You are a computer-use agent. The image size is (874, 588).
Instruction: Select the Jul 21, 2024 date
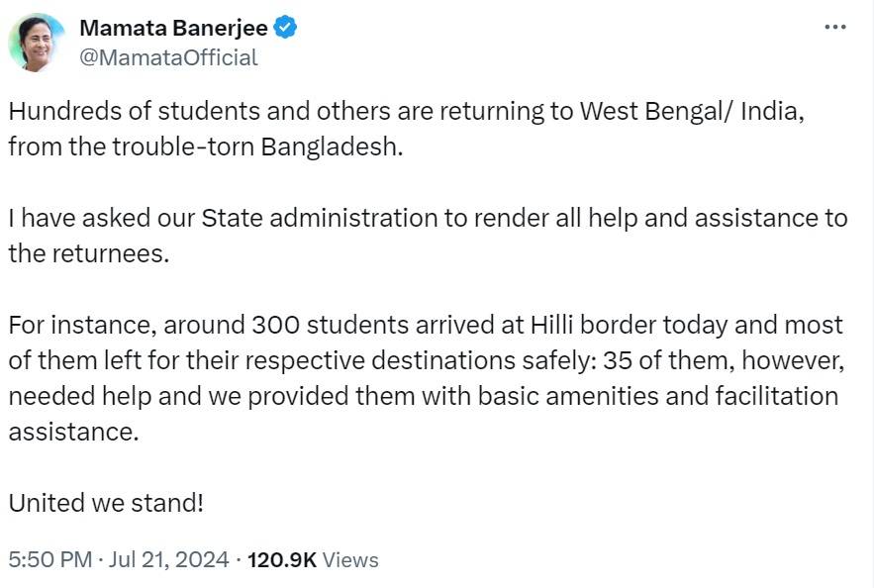pyautogui.click(x=167, y=560)
